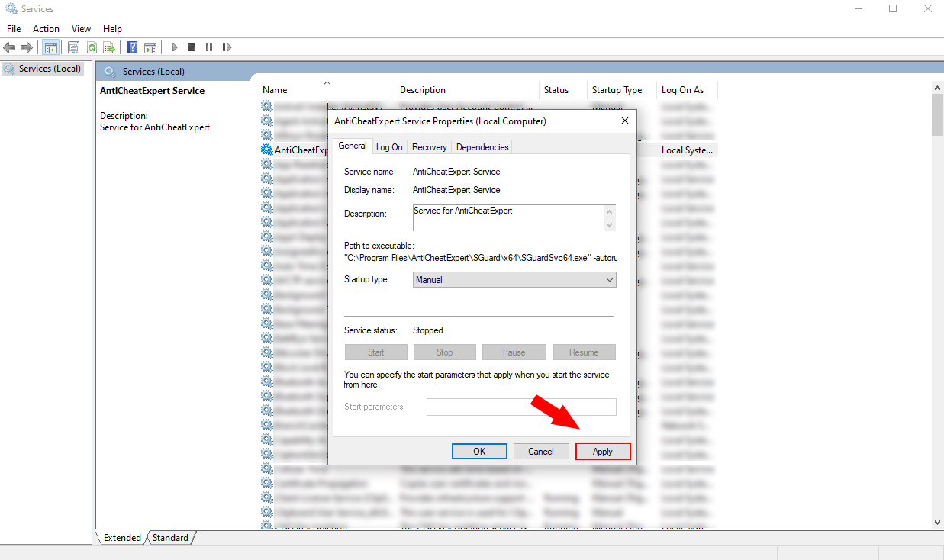The width and height of the screenshot is (944, 560).
Task: Click services list scrollbar down arrow
Action: point(938,523)
